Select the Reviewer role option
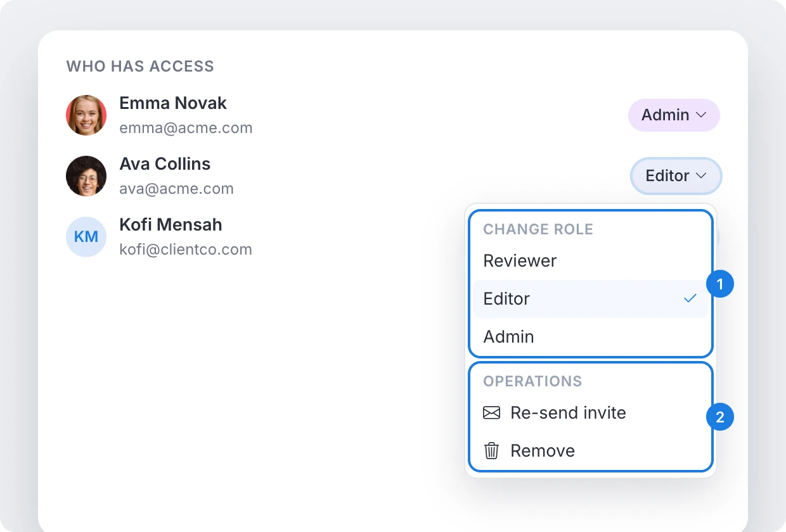 (x=591, y=261)
